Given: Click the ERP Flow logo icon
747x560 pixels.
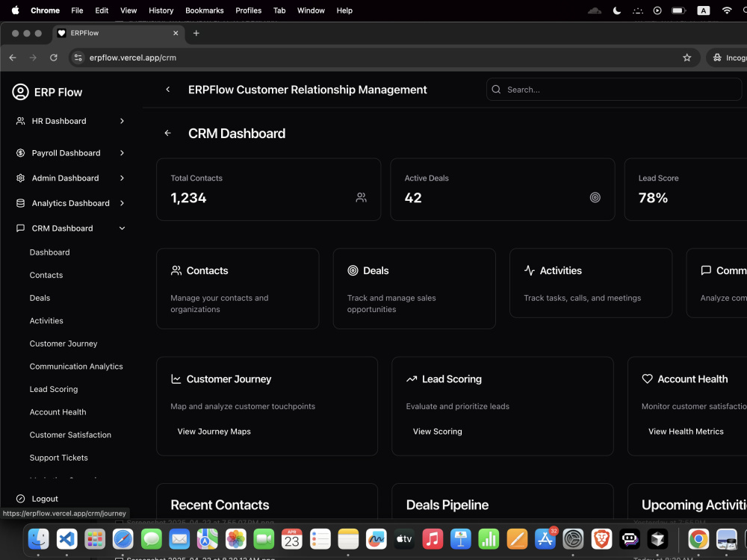Looking at the screenshot, I should point(20,92).
